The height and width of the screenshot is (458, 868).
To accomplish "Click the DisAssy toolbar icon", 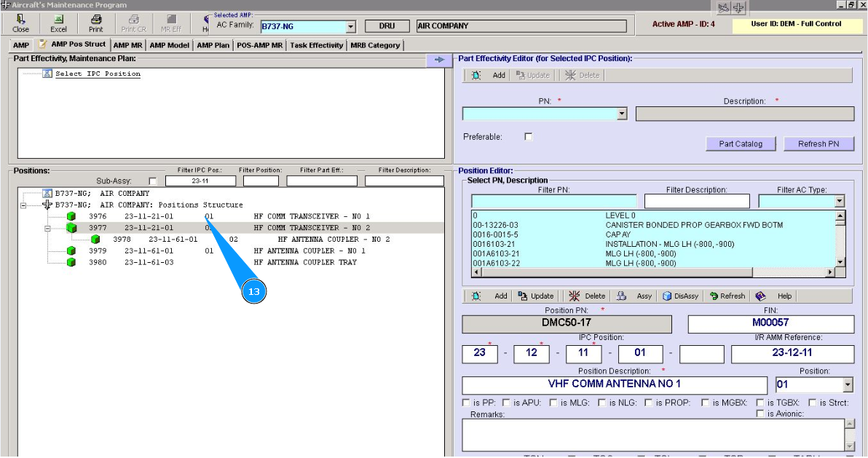I will pyautogui.click(x=681, y=296).
